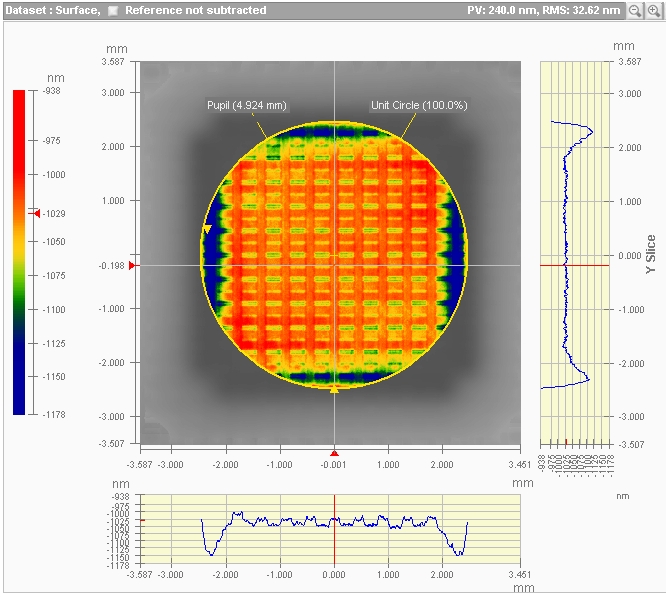The width and height of the screenshot is (666, 597).
Task: Click the -938 value atop the color scale
Action: [x=51, y=90]
